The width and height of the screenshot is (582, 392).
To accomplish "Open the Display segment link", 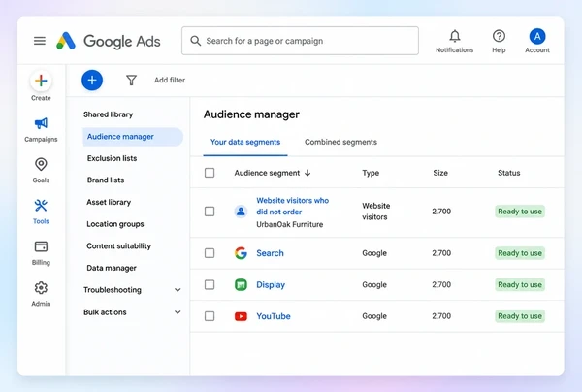I will [271, 284].
